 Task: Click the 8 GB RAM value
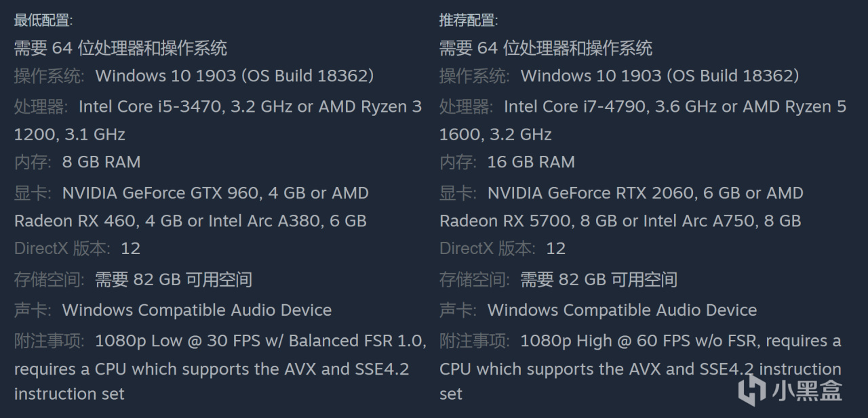point(101,163)
